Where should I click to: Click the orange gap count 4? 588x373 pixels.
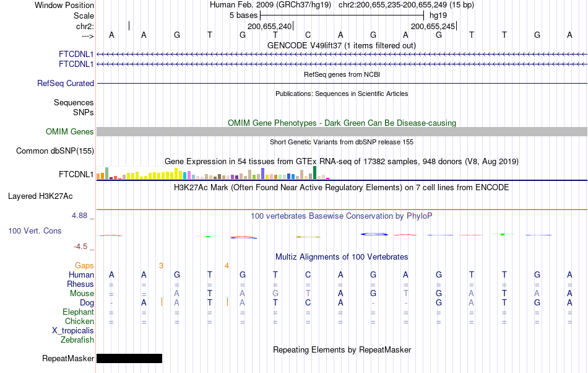pos(227,266)
